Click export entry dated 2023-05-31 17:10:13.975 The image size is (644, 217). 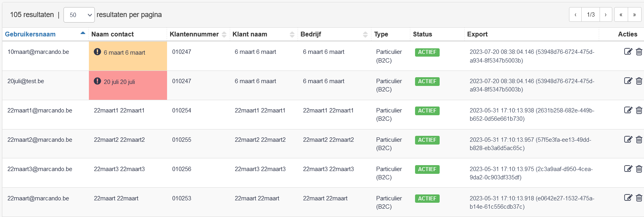531,173
